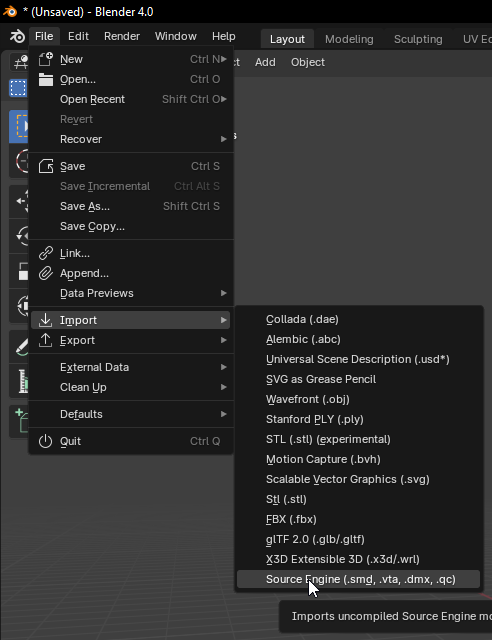Switch to the Sculpting workspace tab
The width and height of the screenshot is (492, 640).
[418, 39]
